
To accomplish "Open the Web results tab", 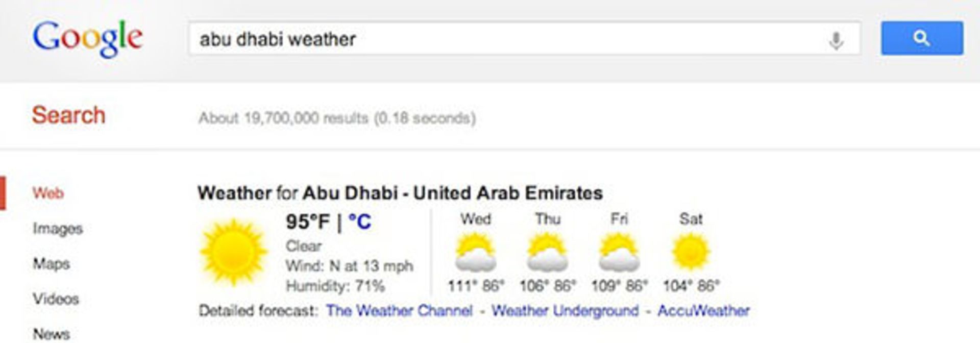I will click(48, 193).
